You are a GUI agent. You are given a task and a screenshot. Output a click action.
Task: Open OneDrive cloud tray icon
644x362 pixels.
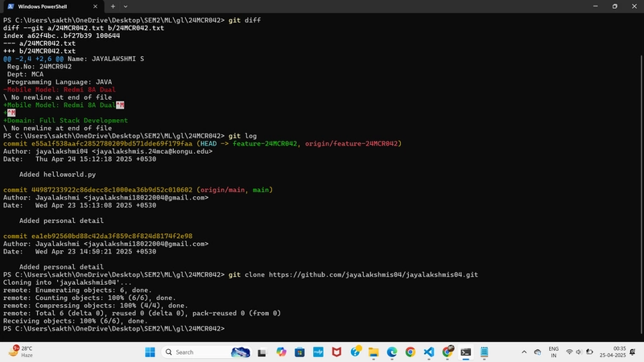[x=538, y=352]
